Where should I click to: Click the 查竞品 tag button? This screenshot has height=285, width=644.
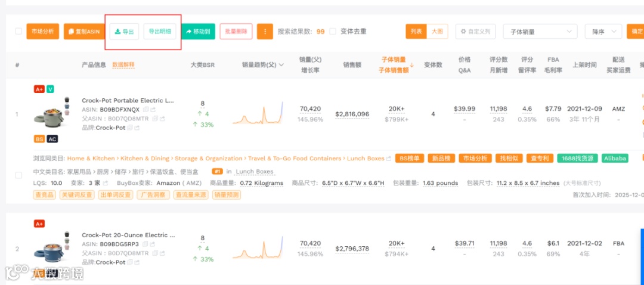pyautogui.click(x=45, y=194)
